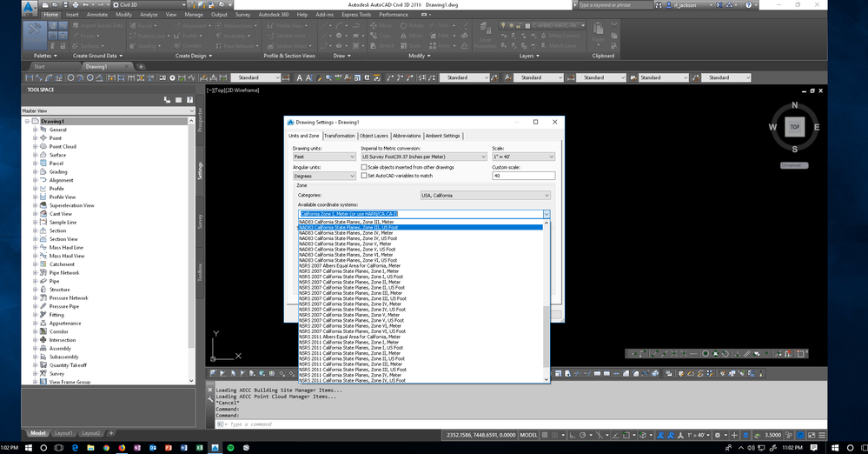Collapse the Available coordinate systems dropdown arrow
Screen dimensions: 868x454
pos(547,214)
